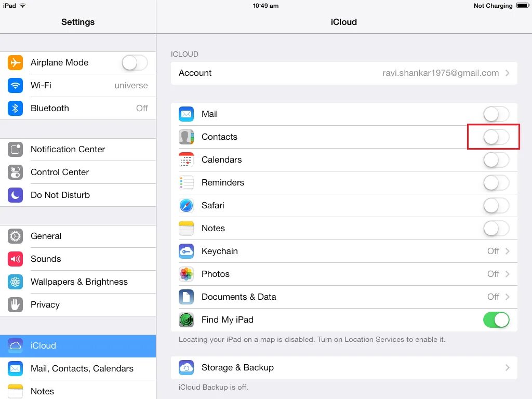Tap the iCloud cloud icon in sidebar
Viewport: 532px width, 399px height.
tap(15, 345)
